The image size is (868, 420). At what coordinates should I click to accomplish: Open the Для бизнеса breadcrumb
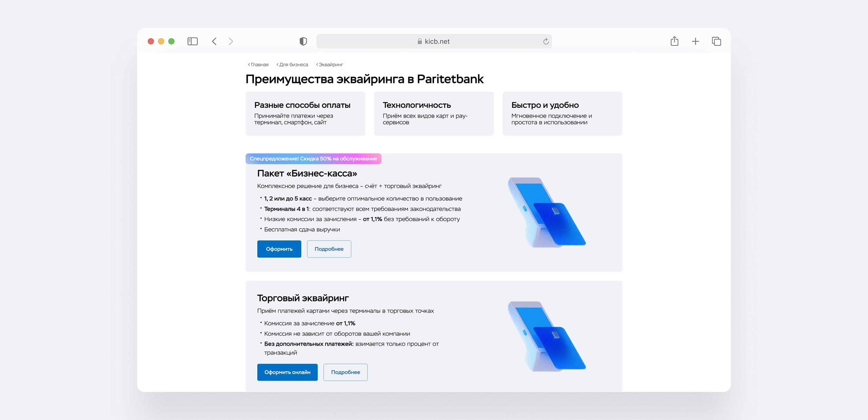(x=292, y=64)
